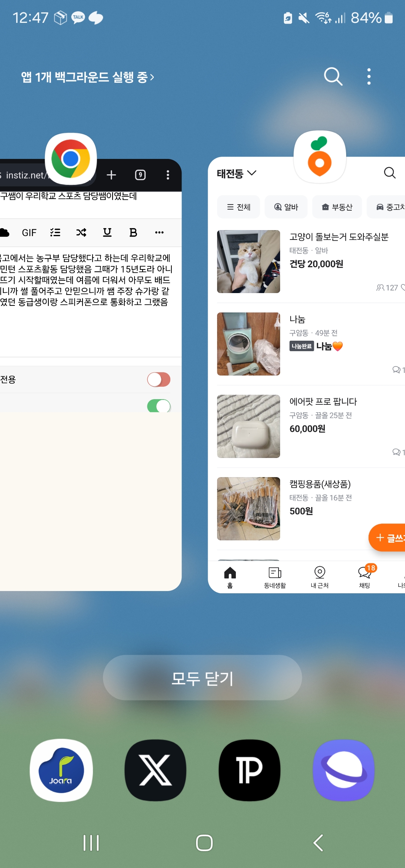The height and width of the screenshot is (868, 405).
Task: Open Chrome three-dot menu
Action: click(x=168, y=175)
